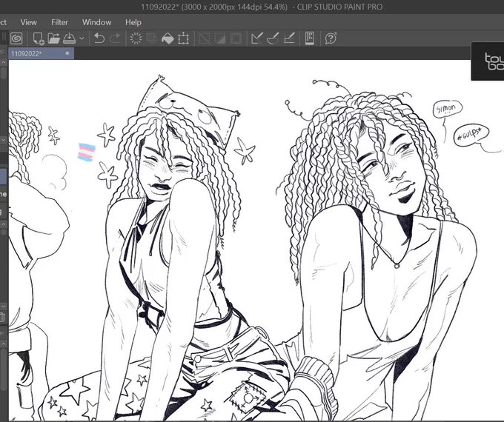Save the file with Save icon
The width and height of the screenshot is (504, 422).
pos(70,38)
